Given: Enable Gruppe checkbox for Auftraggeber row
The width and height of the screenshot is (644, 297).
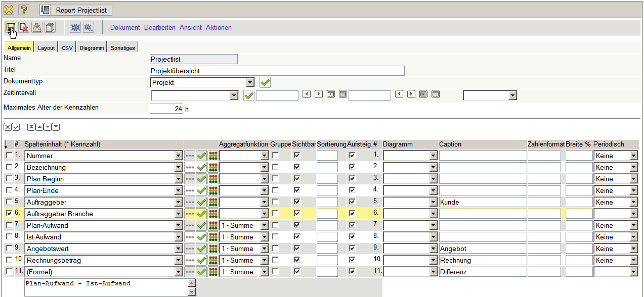Looking at the screenshot, I should tap(275, 202).
